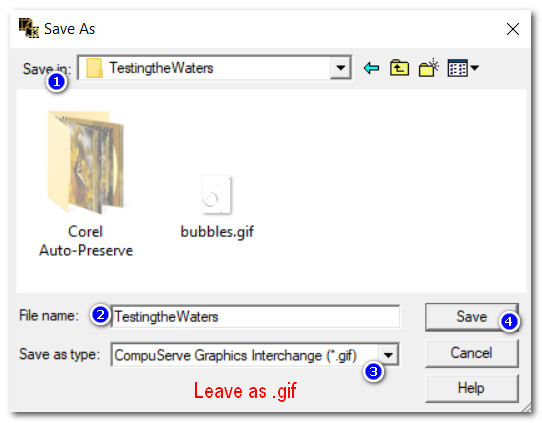The height and width of the screenshot is (423, 542).
Task: Click inside the File name field
Action: [255, 317]
